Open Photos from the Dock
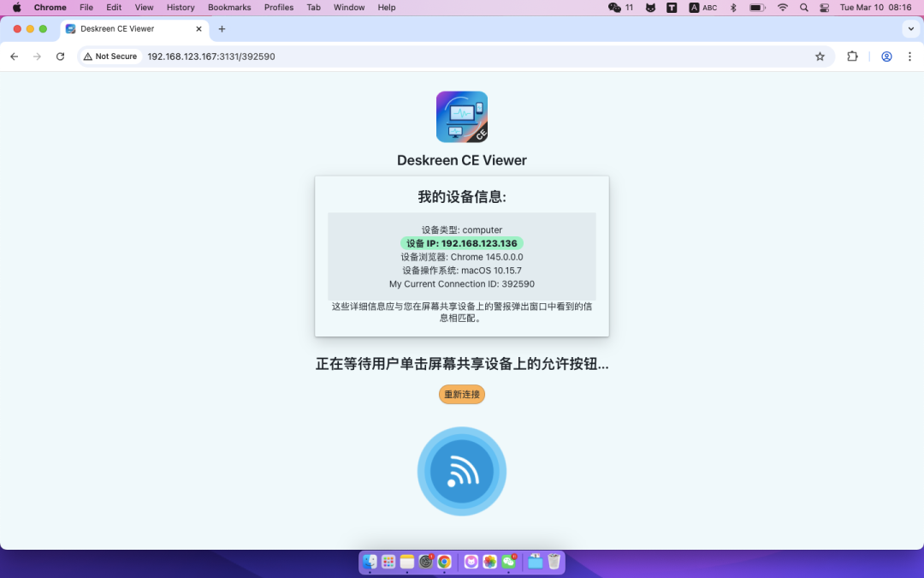Image resolution: width=924 pixels, height=578 pixels. [489, 562]
